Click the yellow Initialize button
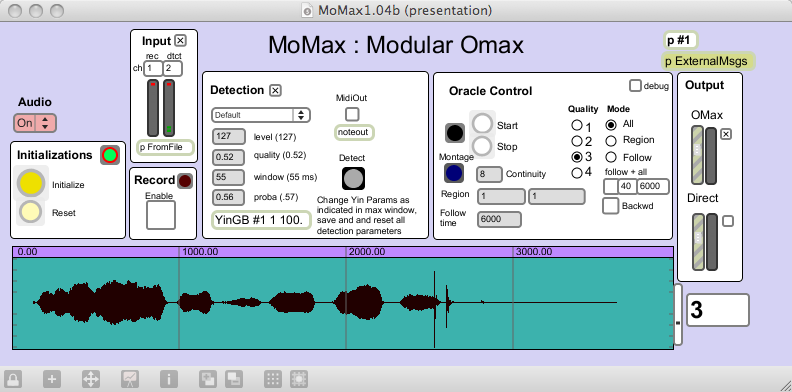This screenshot has height=392, width=792. 32,183
